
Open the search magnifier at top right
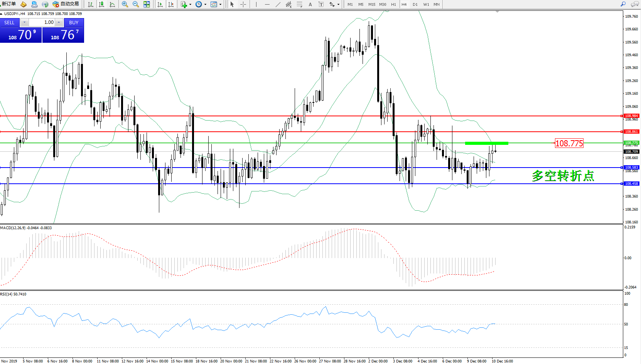(x=623, y=4)
